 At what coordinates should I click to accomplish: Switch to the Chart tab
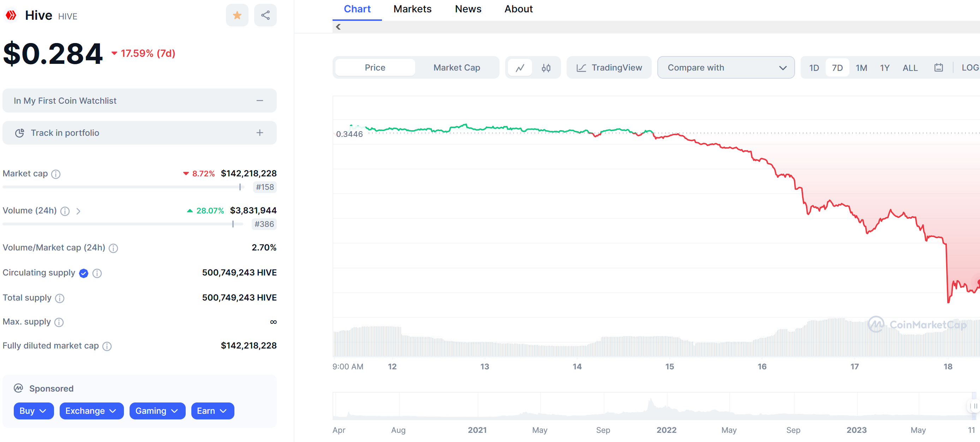pos(357,9)
